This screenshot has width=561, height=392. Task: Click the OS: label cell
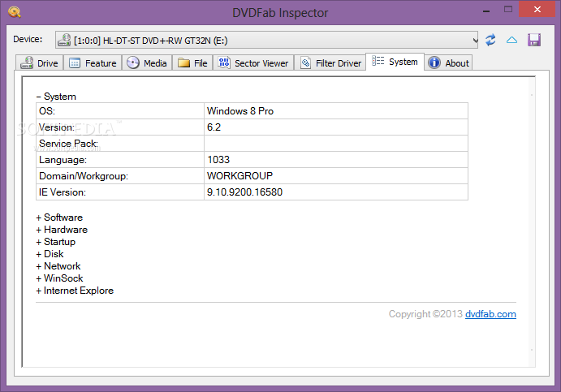(x=120, y=111)
